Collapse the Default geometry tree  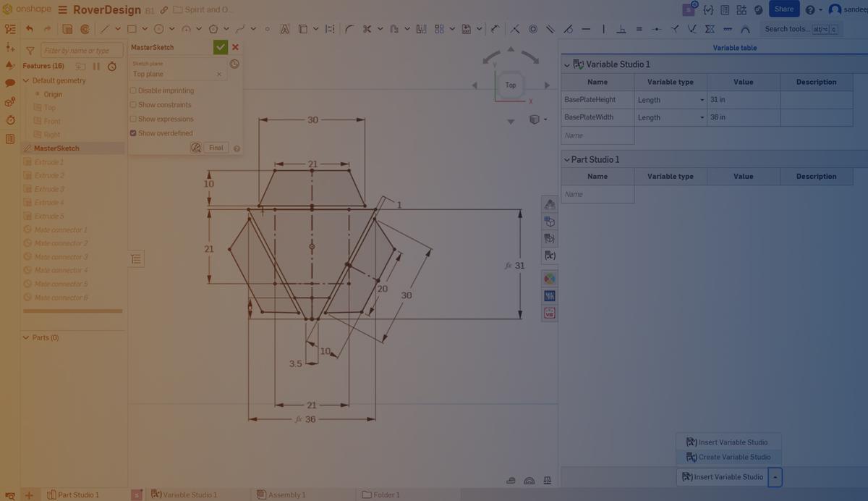(25, 80)
